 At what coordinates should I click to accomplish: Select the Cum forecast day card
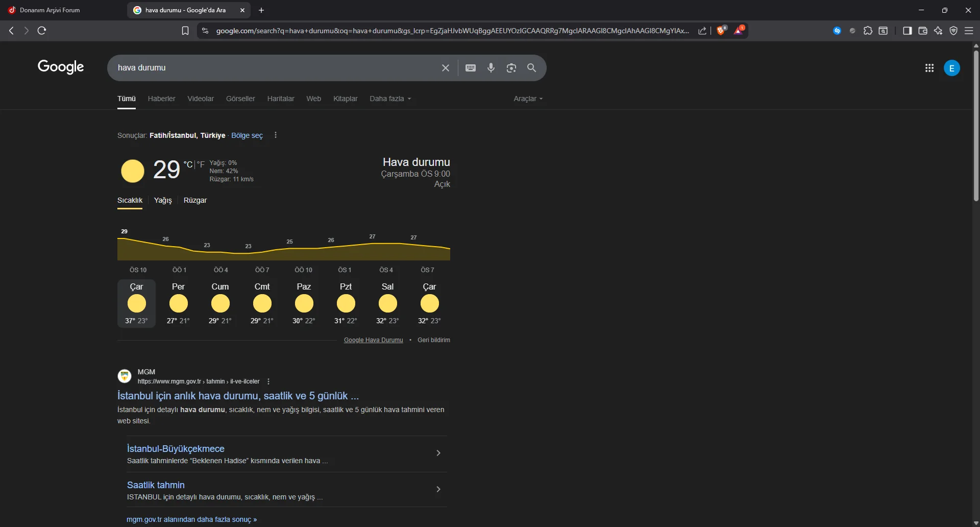tap(220, 303)
